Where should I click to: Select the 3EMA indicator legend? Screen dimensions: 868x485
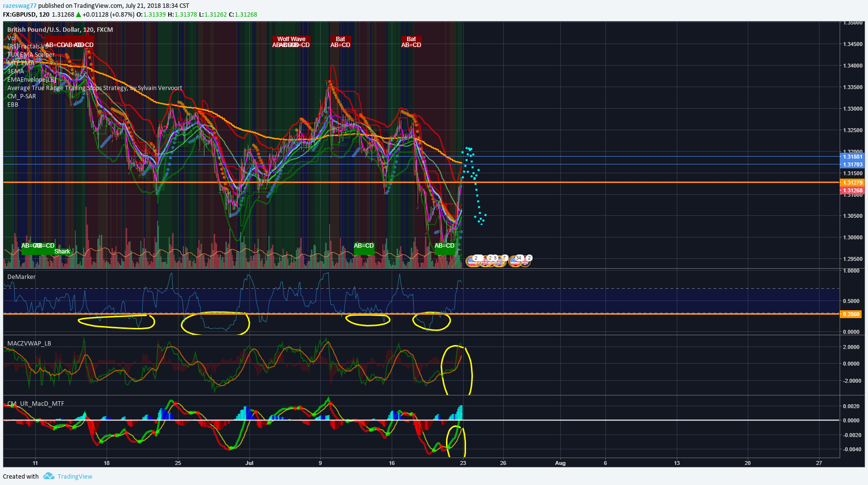pyautogui.click(x=16, y=71)
